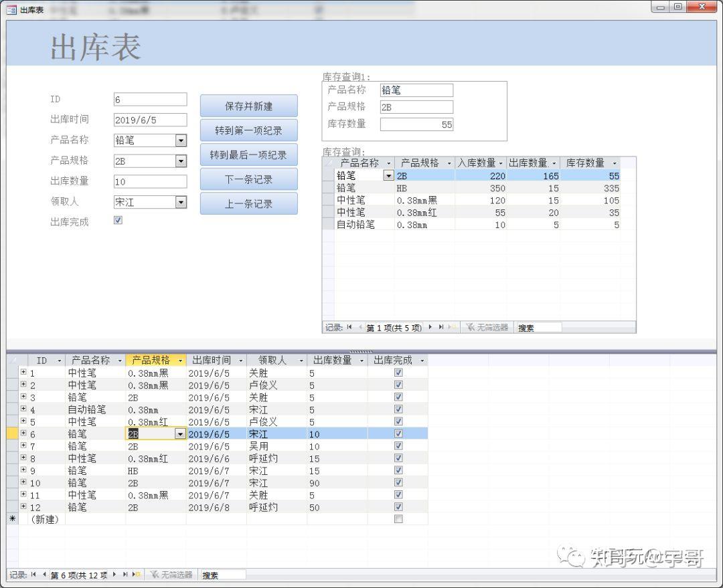723x588 pixels.
Task: Open the 产品名称 combo box in the form
Action: [x=181, y=140]
